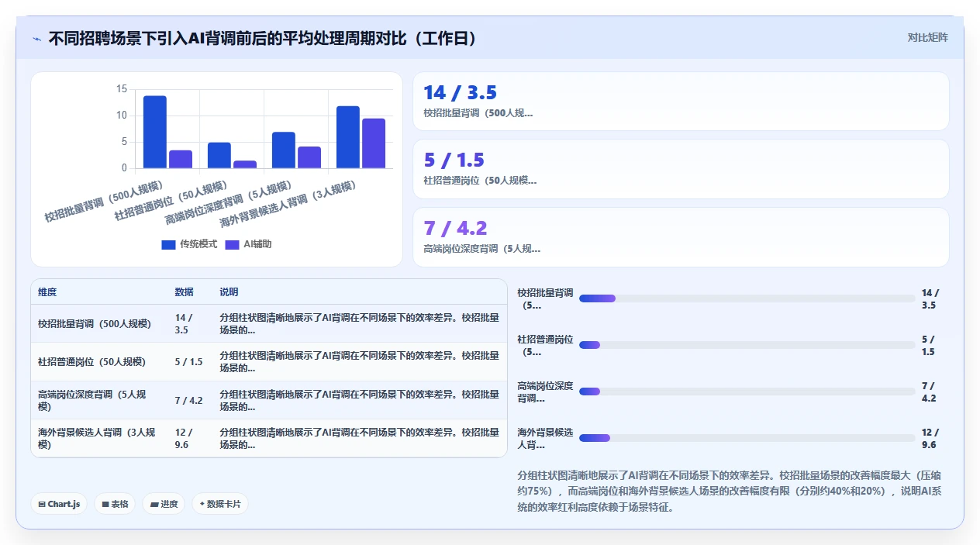Click the AI辅助 bar for 校招批量背调
Image resolution: width=980 pixels, height=545 pixels.
(181, 159)
